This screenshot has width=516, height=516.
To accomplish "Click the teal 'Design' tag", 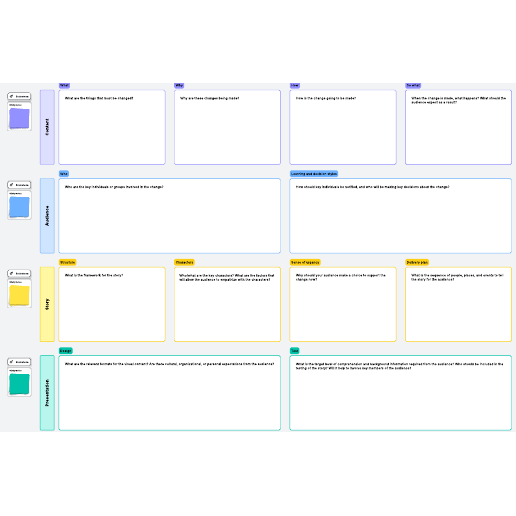I will 66,351.
